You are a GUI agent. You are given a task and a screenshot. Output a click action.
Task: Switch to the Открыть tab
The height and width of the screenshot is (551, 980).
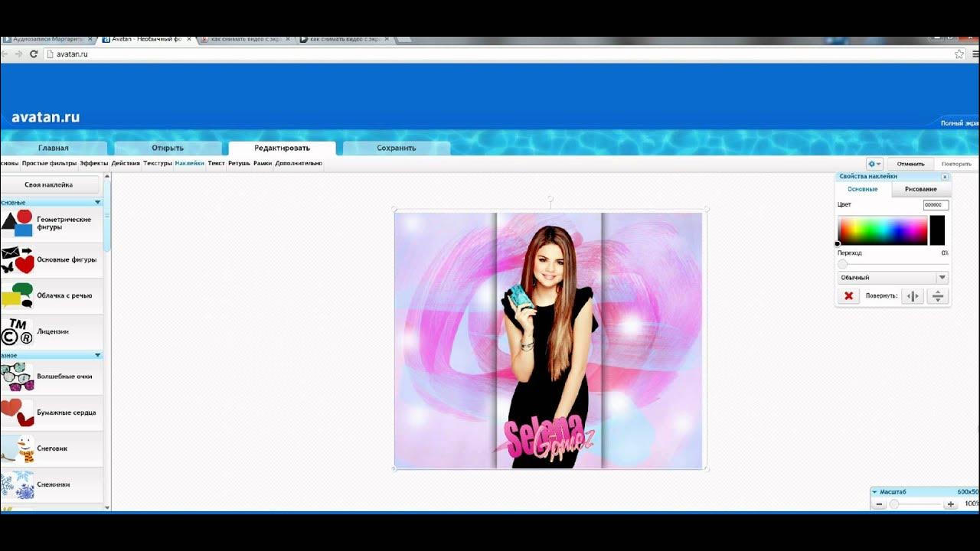[168, 148]
